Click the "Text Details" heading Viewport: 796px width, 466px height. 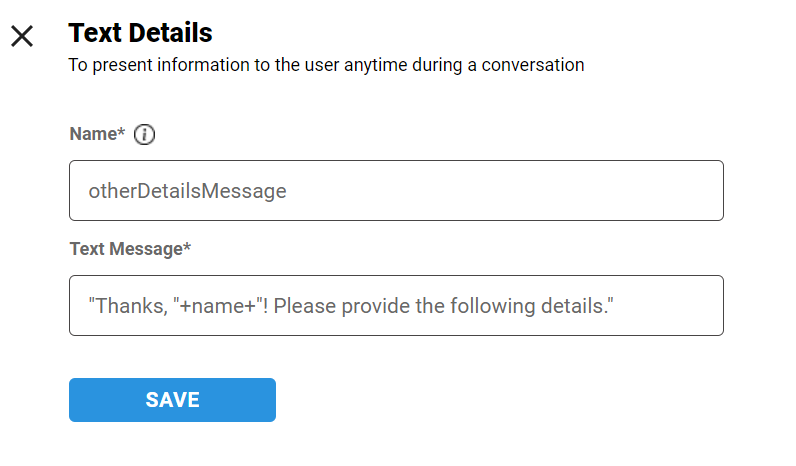click(140, 33)
